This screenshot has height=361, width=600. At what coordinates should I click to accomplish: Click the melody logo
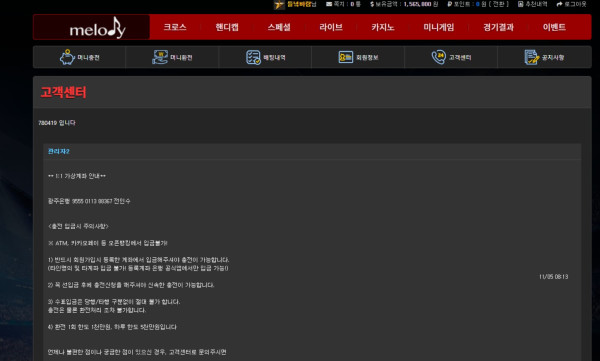click(97, 28)
